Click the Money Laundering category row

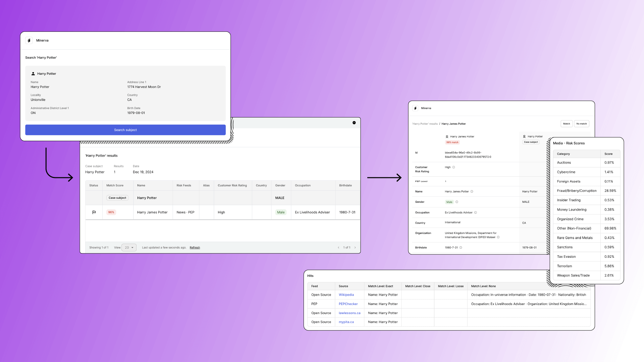tap(586, 209)
